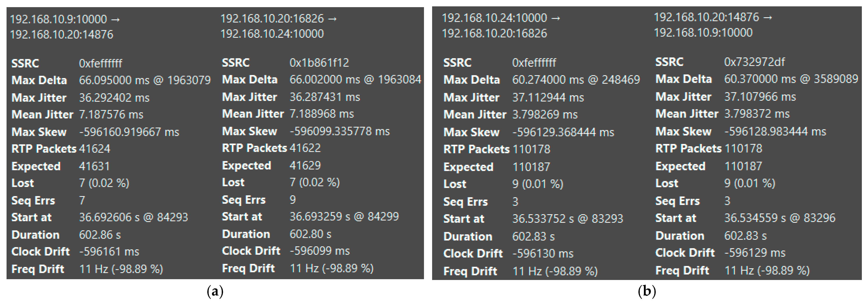Select RTP Packets count 41622
Viewport: 868px width, 305px height.
point(305,148)
